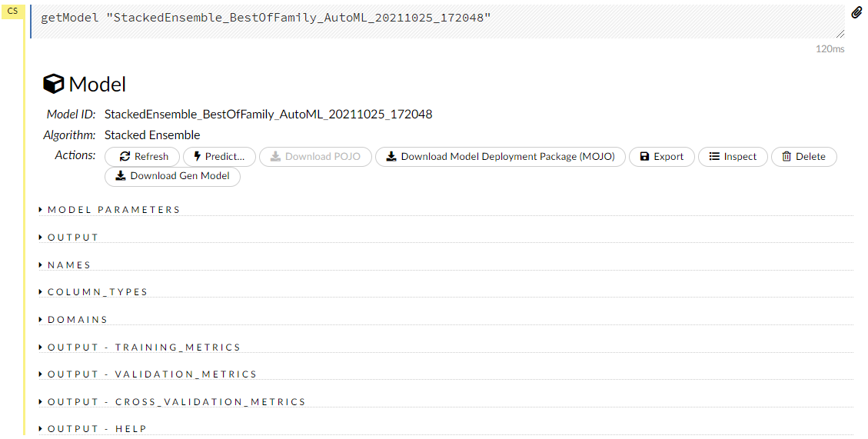
Task: Click the disabled Download POJO button
Action: (315, 157)
